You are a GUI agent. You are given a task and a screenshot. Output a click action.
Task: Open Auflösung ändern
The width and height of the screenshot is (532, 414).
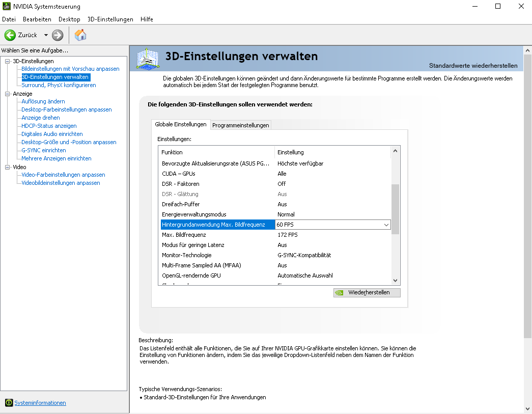point(43,101)
